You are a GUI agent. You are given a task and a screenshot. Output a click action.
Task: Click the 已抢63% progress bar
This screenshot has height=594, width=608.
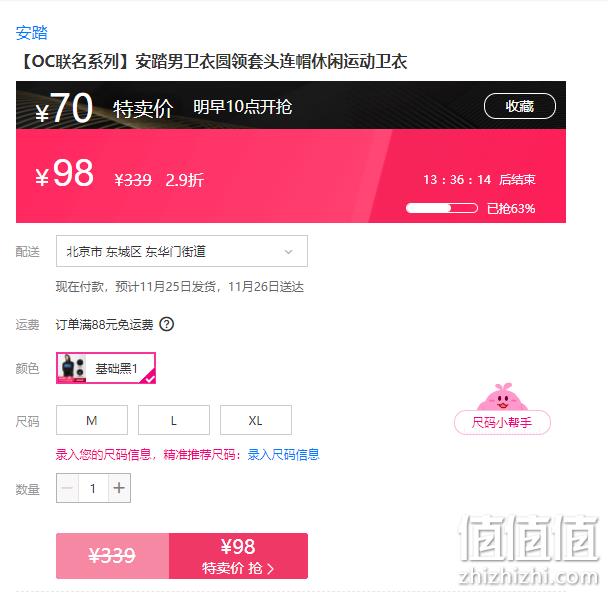point(442,208)
